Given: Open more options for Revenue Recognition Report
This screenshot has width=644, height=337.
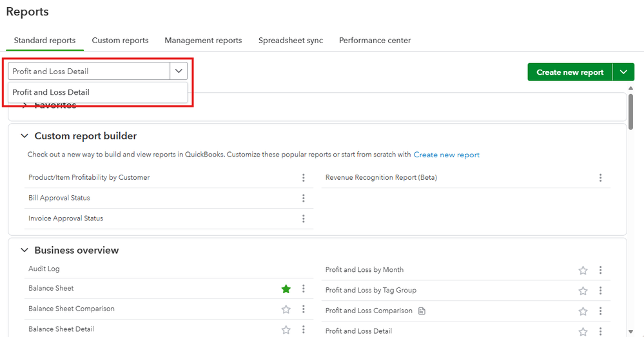Looking at the screenshot, I should point(600,178).
